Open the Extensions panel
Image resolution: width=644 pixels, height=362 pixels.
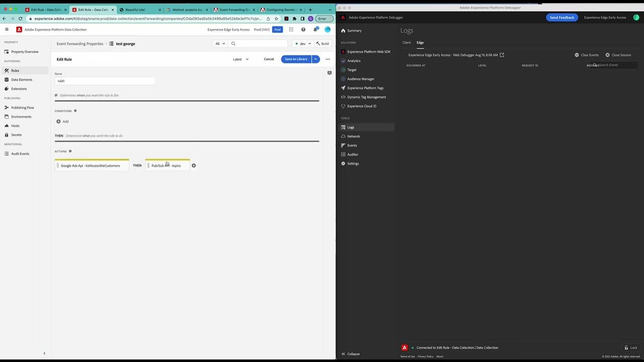click(19, 88)
